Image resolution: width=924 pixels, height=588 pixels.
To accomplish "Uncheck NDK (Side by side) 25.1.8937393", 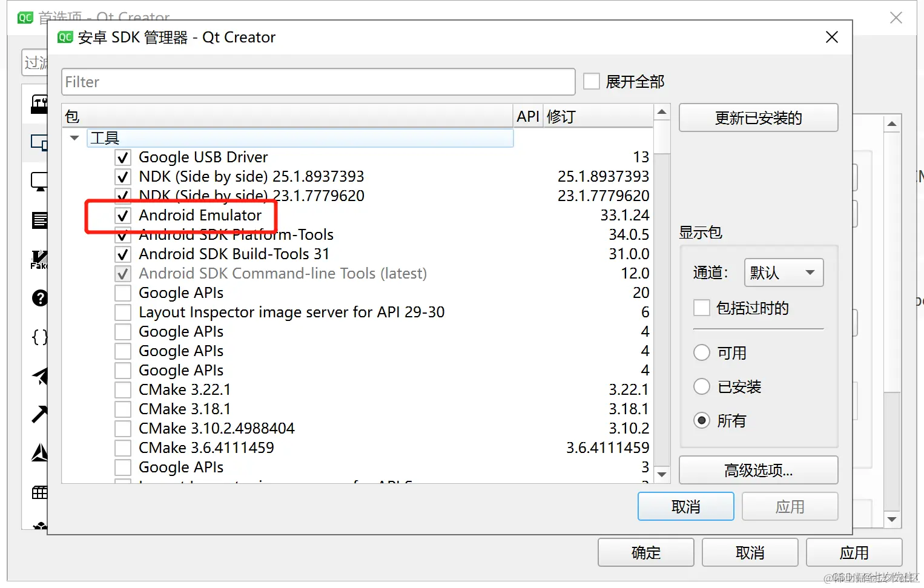I will (x=123, y=177).
